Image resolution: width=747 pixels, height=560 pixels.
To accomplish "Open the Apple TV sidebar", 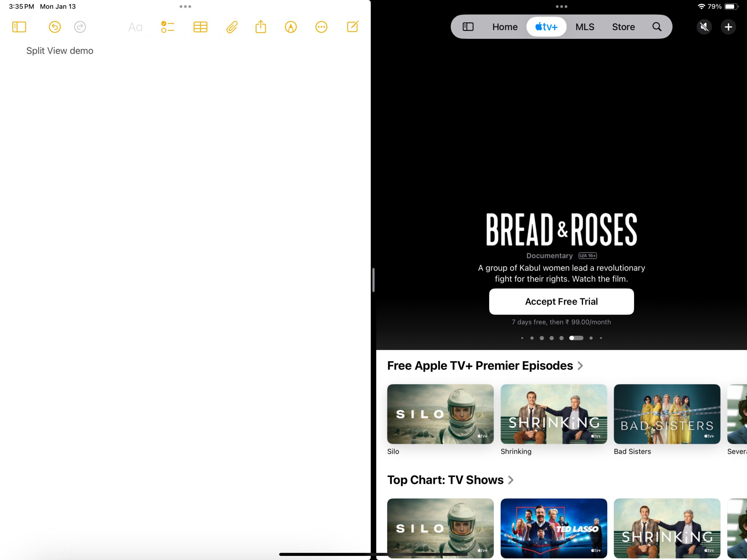I will pos(468,27).
